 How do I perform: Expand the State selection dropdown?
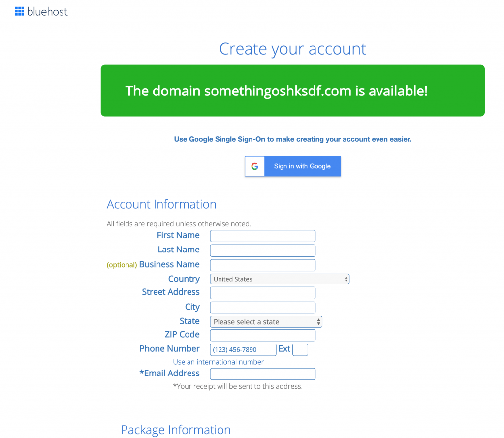click(266, 322)
